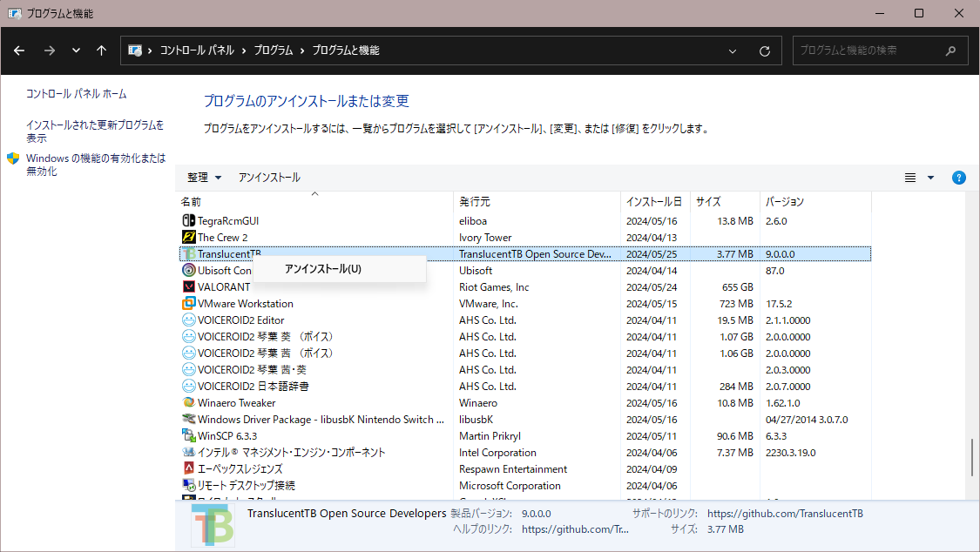
Task: Sort by インストール日 column header
Action: (x=655, y=202)
